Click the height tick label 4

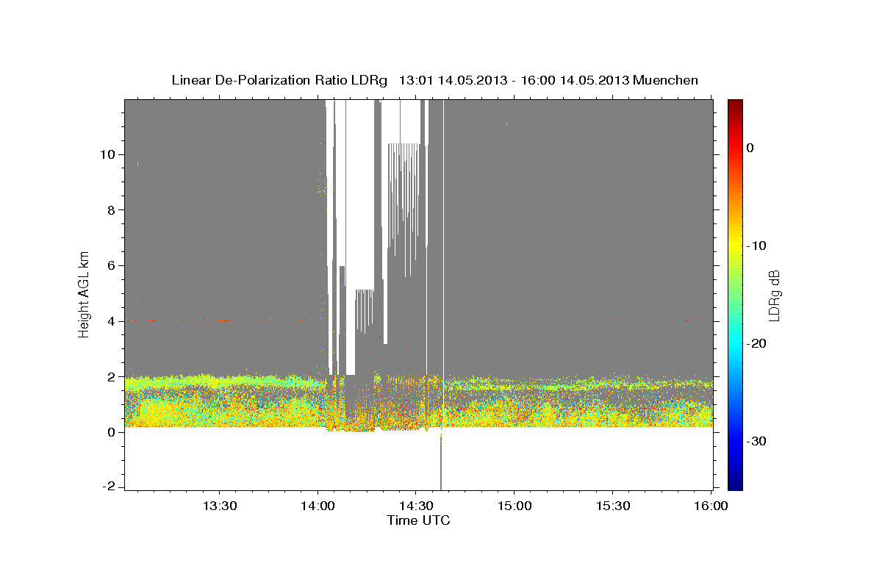112,321
